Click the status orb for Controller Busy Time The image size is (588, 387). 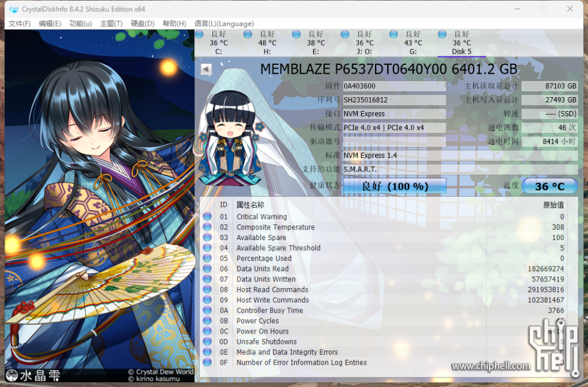207,310
